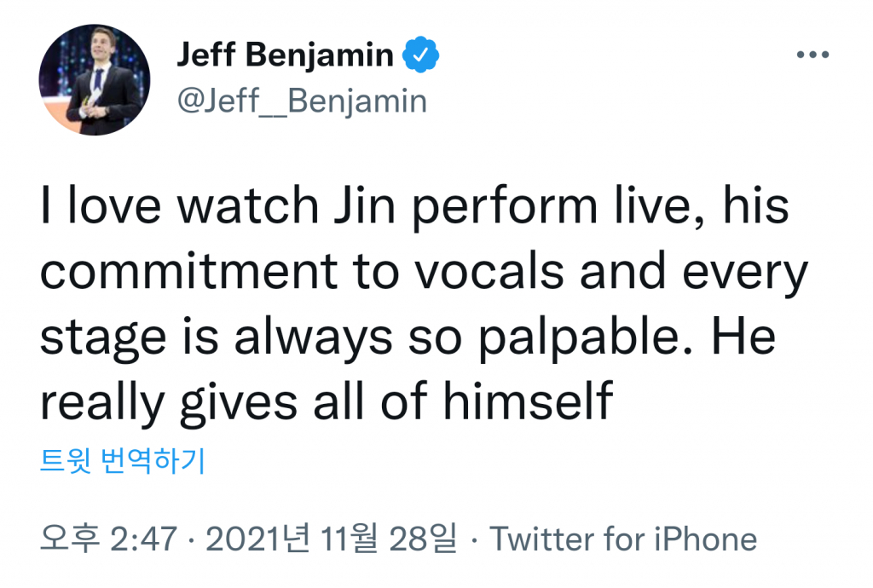Viewport: 873px width, 588px height.
Task: Select the 2021년 11월 28일 date
Action: [332, 539]
